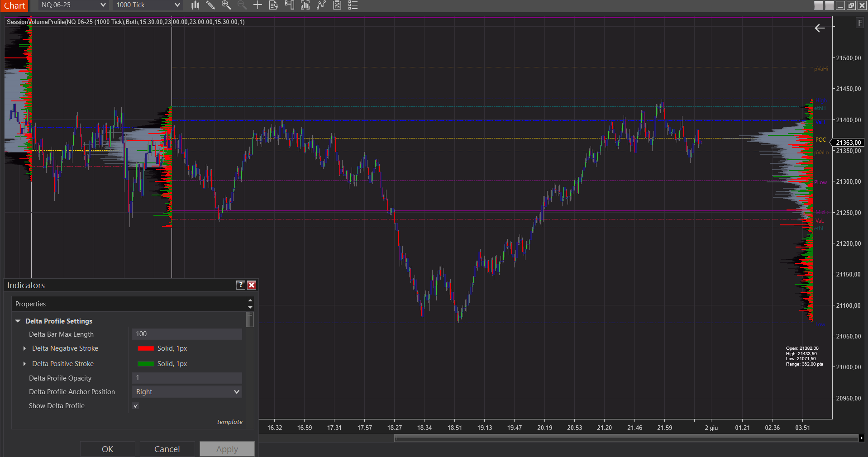The height and width of the screenshot is (457, 868).
Task: Expand the Delta Negative Stroke options
Action: pyautogui.click(x=24, y=348)
